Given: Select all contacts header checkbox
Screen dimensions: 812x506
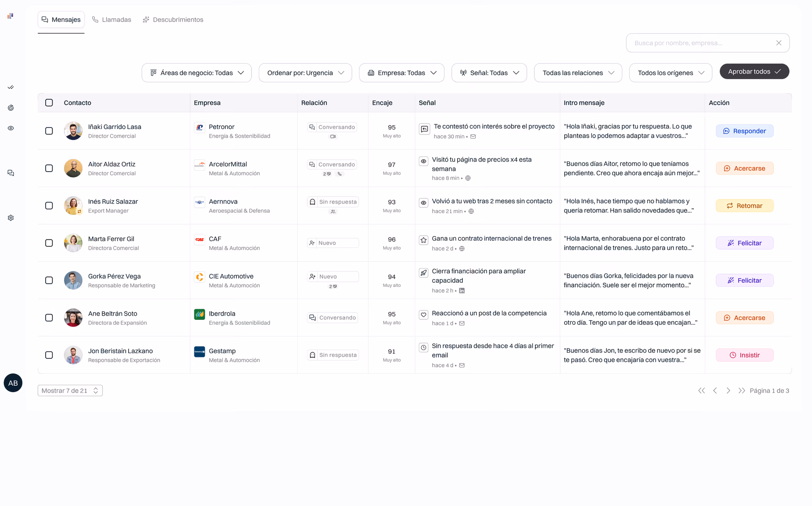Looking at the screenshot, I should [x=49, y=102].
